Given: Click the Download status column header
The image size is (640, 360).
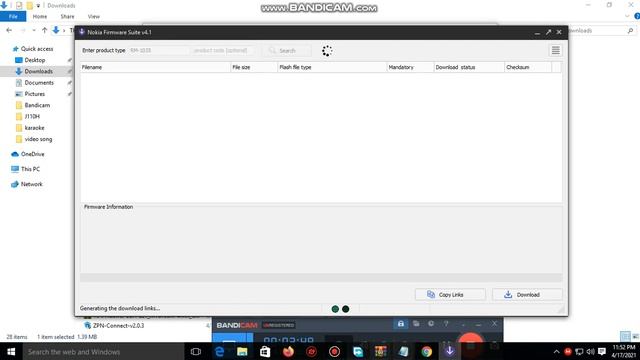Looking at the screenshot, I should 469,67.
